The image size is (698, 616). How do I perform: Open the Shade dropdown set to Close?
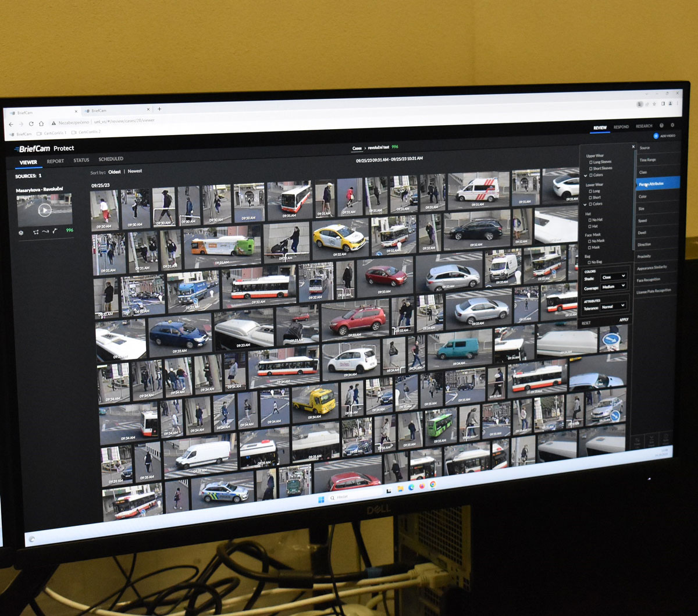(614, 277)
